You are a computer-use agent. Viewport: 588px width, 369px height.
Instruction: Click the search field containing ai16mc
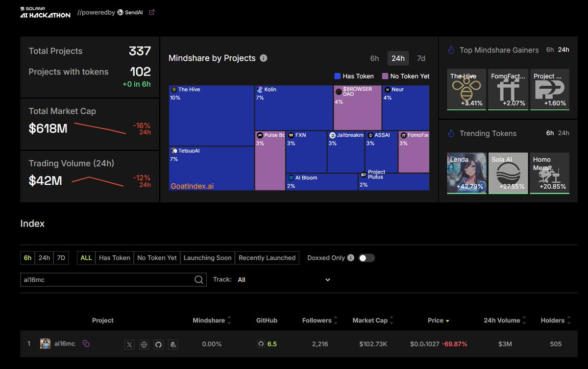pos(113,280)
